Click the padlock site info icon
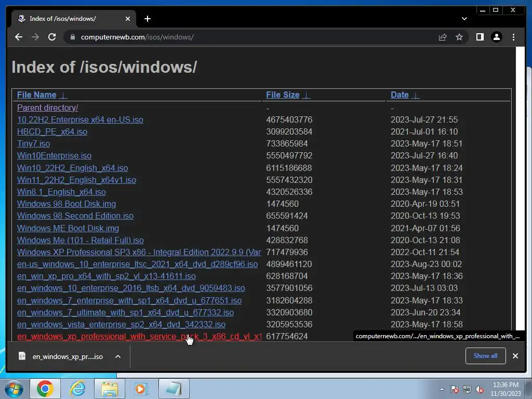This screenshot has width=532, height=399. click(73, 37)
